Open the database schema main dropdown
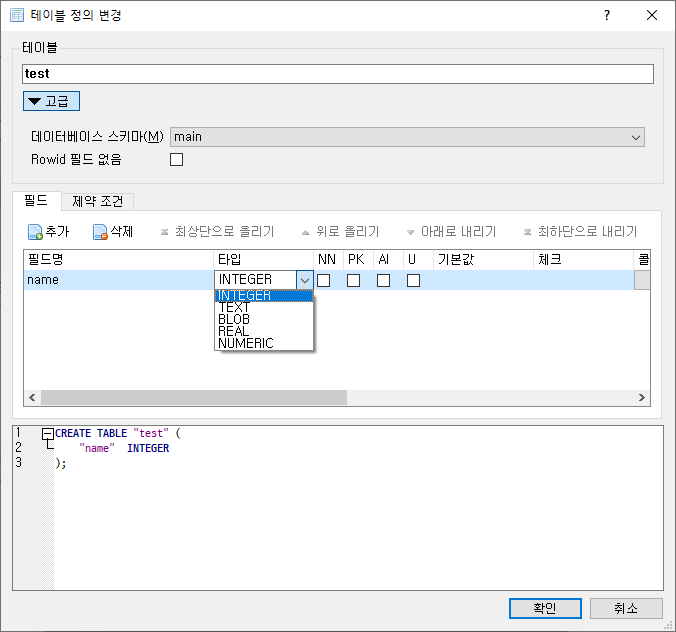The width and height of the screenshot is (676, 632). tap(407, 137)
